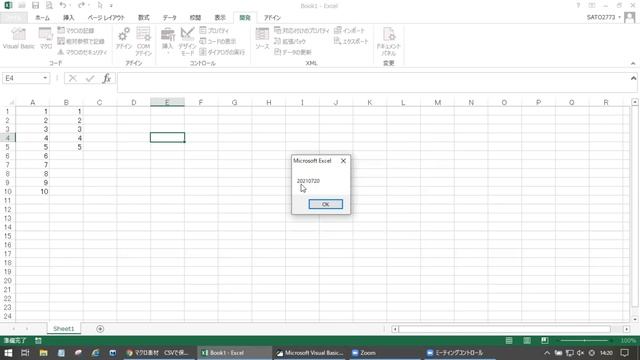Click the 100% zoom level indicator
The height and width of the screenshot is (360, 640).
pyautogui.click(x=628, y=340)
